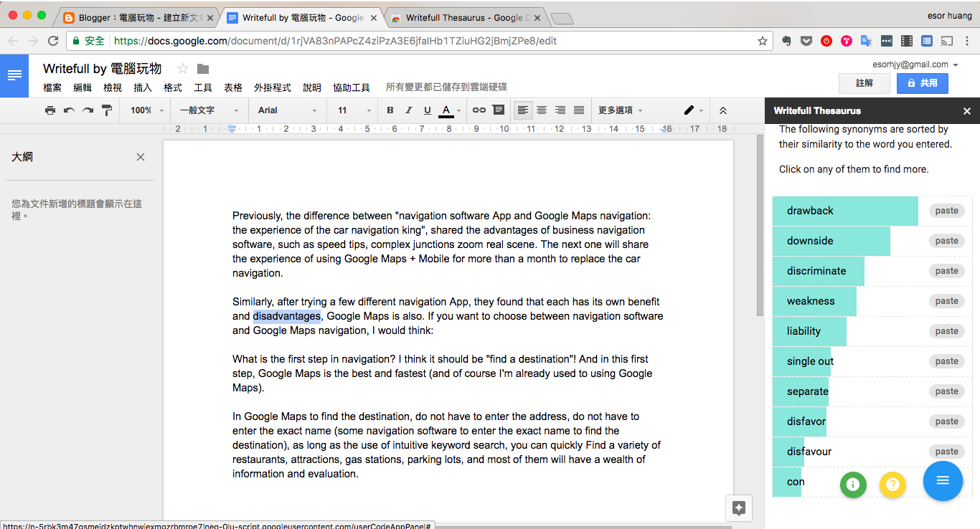Open the blue round menu button
Viewport: 980px width, 529px height.
943,480
